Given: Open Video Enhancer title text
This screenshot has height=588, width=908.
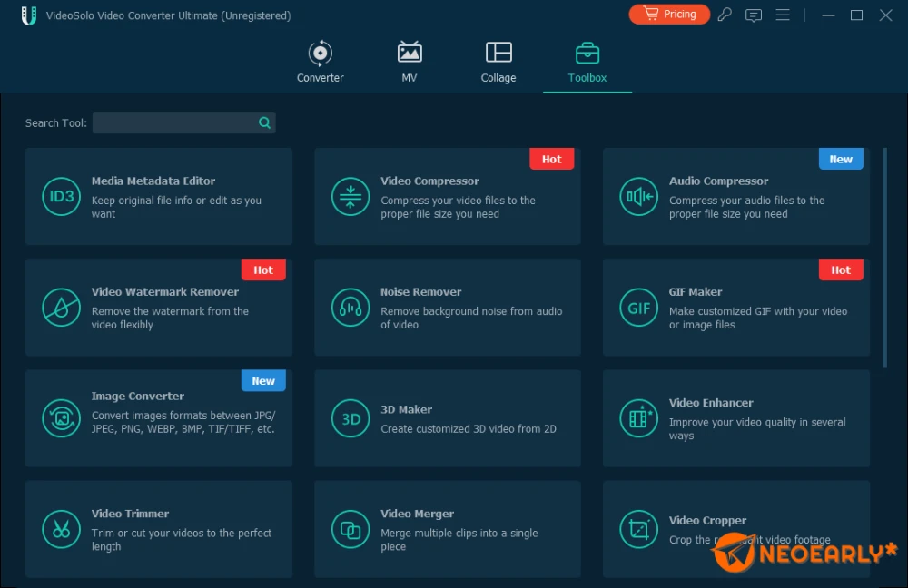Looking at the screenshot, I should click(x=711, y=402).
